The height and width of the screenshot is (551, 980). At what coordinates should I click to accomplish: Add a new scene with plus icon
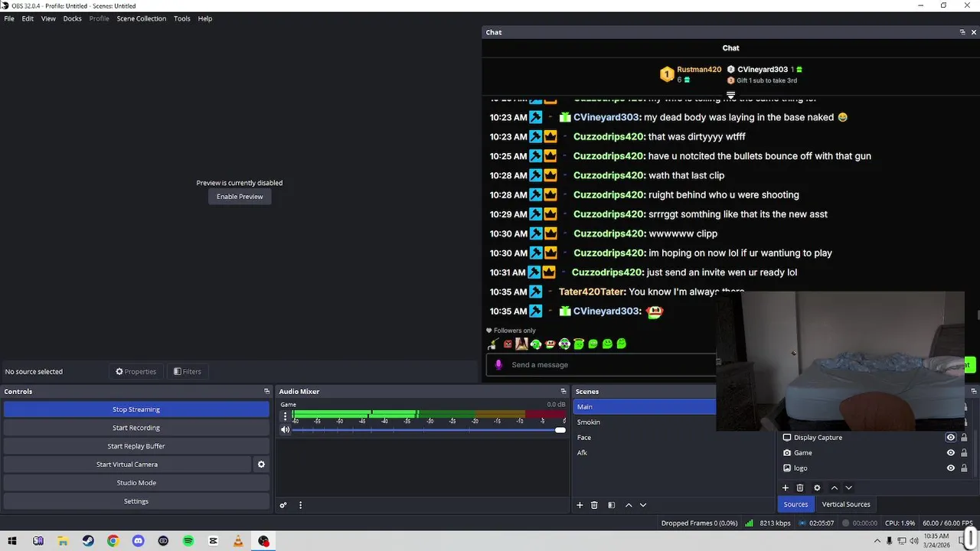click(x=580, y=505)
